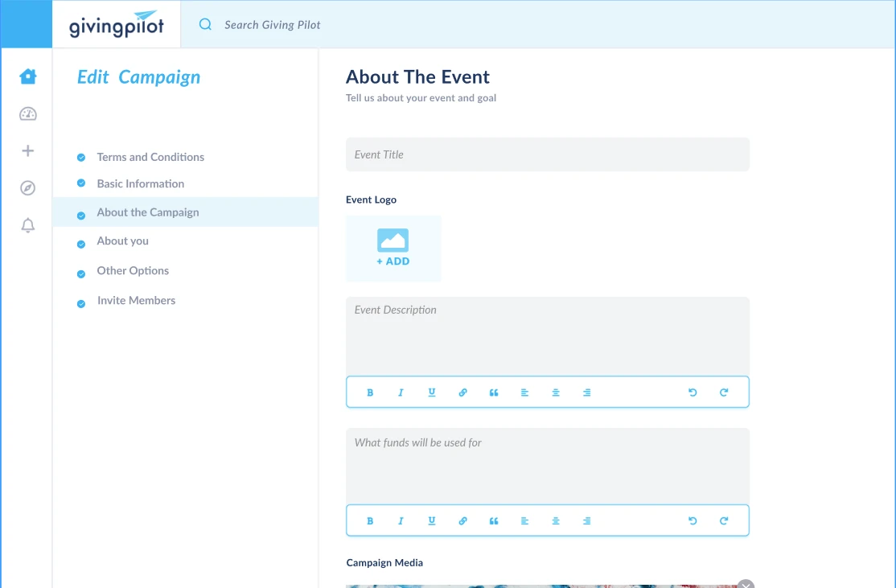This screenshot has width=896, height=588.
Task: Select About the Campaign step
Action: click(x=186, y=212)
